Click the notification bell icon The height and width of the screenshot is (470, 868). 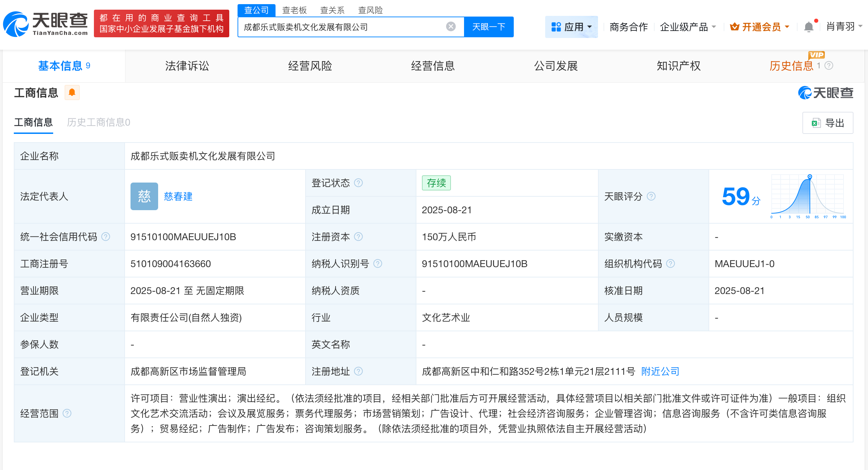808,26
